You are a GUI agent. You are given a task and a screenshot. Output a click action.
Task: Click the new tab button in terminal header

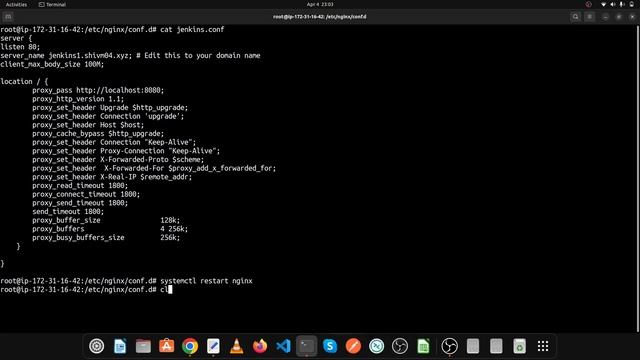pyautogui.click(x=8, y=17)
